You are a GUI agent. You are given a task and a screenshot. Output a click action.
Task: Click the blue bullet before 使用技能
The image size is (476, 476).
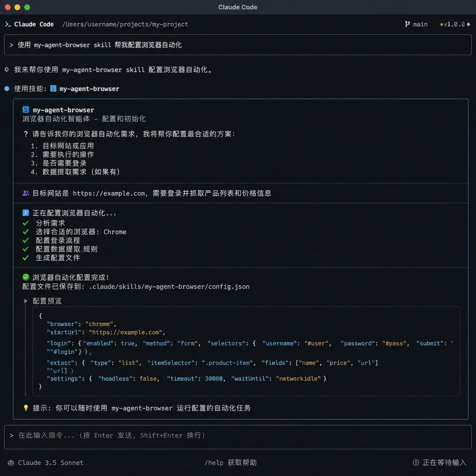pyautogui.click(x=7, y=89)
